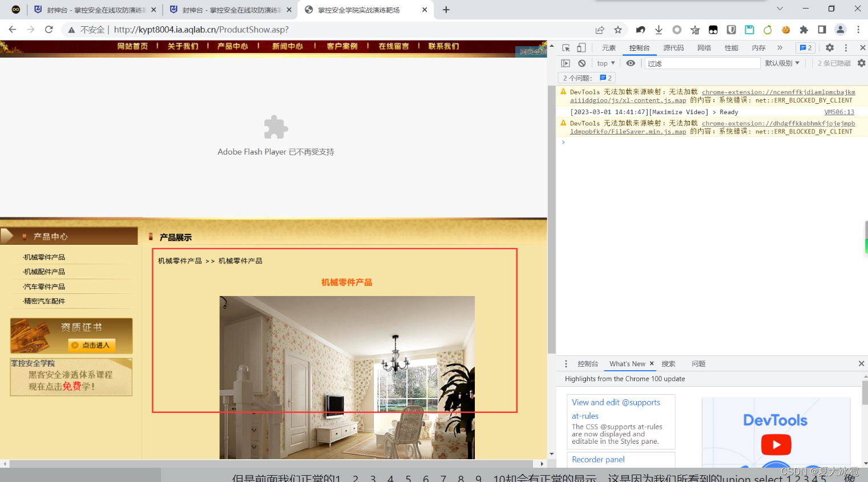Select the drawer 控制台 tab
The height and width of the screenshot is (482, 868).
[x=587, y=364]
